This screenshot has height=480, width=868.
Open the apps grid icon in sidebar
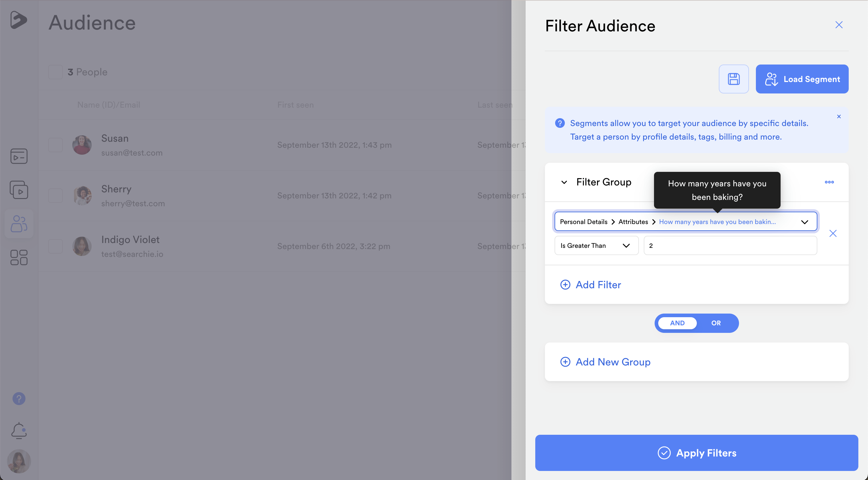19,257
